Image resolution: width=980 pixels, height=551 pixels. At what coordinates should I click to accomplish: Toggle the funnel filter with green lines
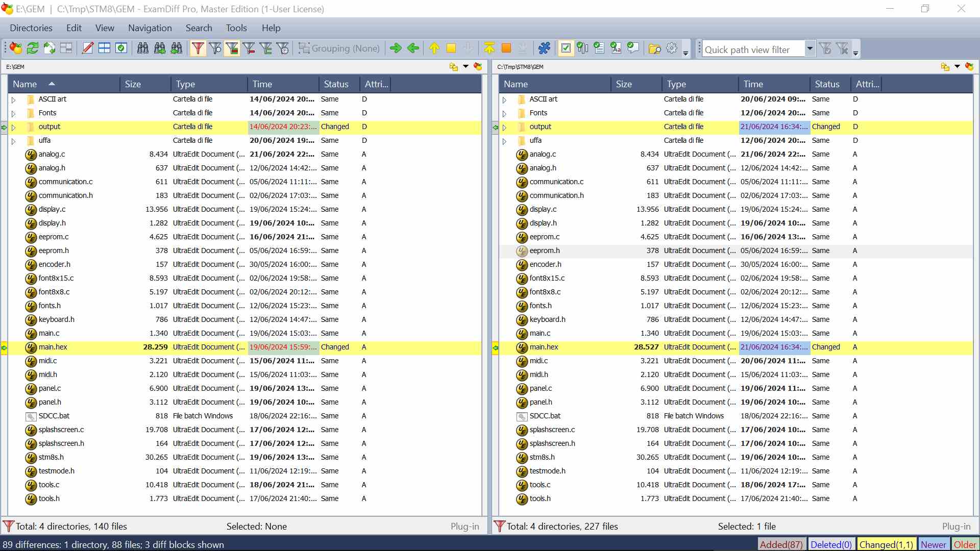coord(266,48)
